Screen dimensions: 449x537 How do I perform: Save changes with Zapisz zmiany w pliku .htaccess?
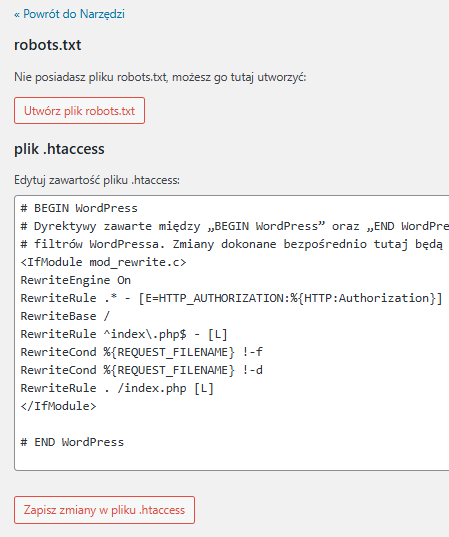click(104, 510)
